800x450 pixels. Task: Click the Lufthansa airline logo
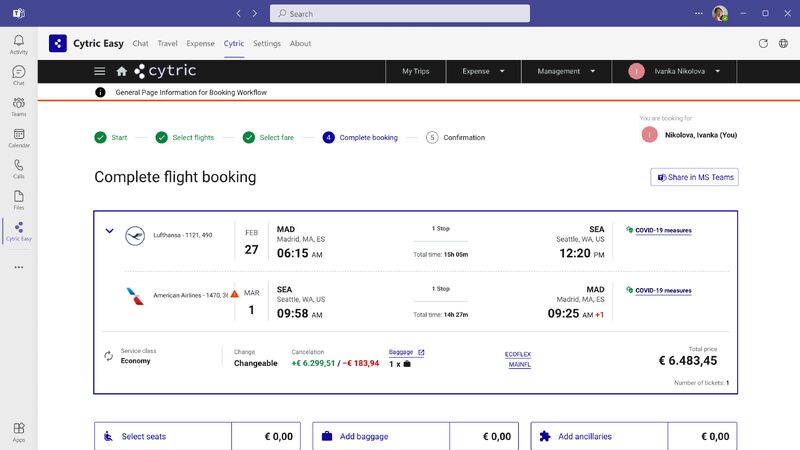[x=135, y=236]
